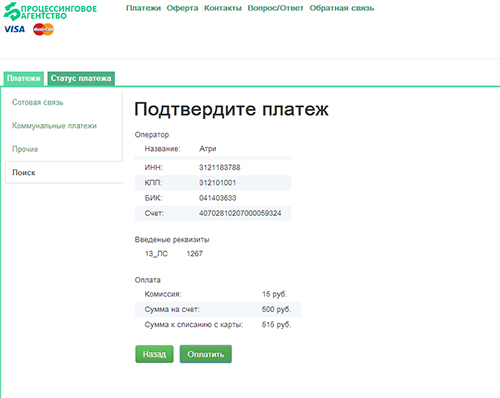Click the MasterCard logo

[43, 29]
